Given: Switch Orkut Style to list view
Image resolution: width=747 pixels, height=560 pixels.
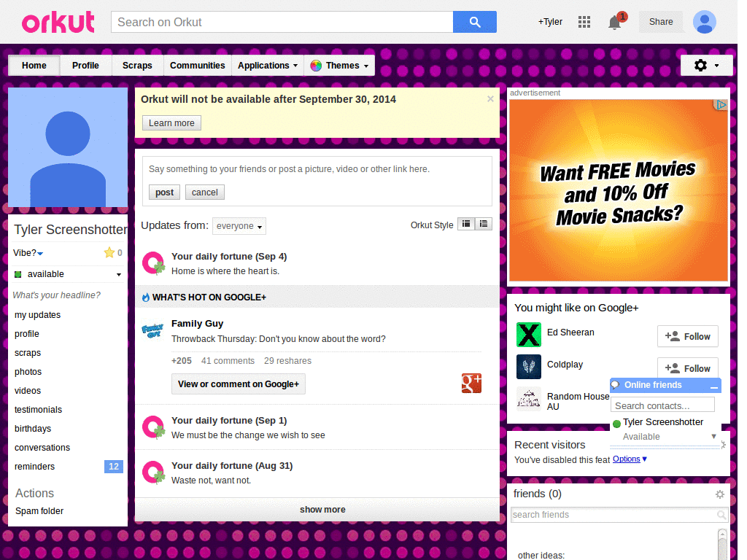Looking at the screenshot, I should (x=483, y=224).
